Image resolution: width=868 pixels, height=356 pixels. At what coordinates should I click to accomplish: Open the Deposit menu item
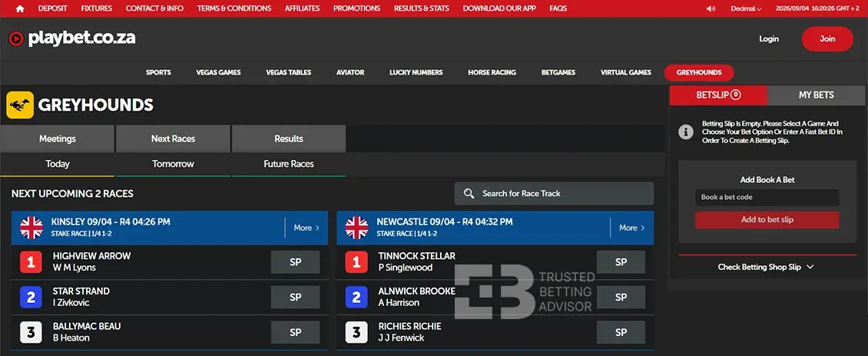point(52,8)
